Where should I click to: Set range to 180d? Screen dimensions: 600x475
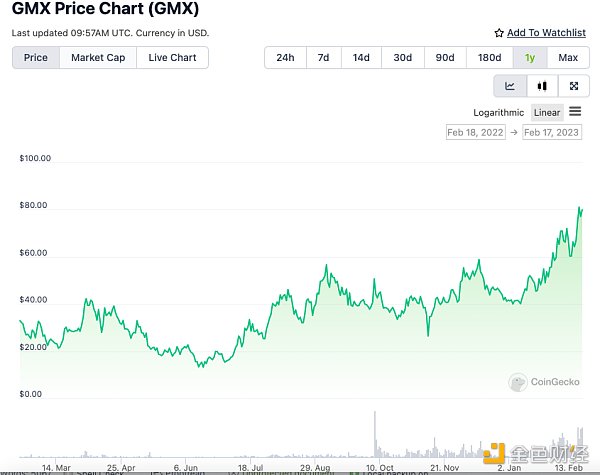click(489, 58)
